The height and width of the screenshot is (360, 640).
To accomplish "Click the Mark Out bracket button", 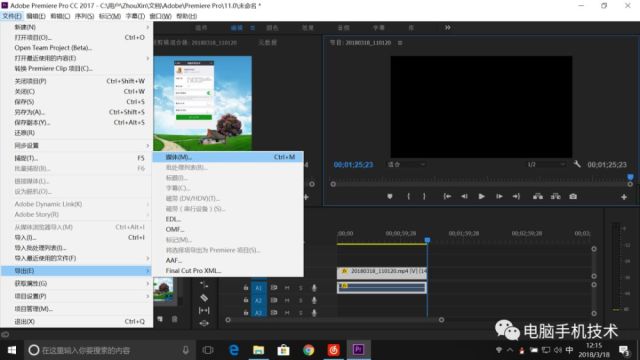I will (424, 196).
